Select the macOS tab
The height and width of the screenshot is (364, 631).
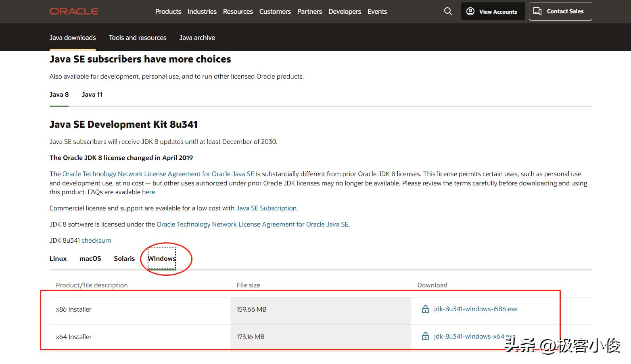click(90, 258)
